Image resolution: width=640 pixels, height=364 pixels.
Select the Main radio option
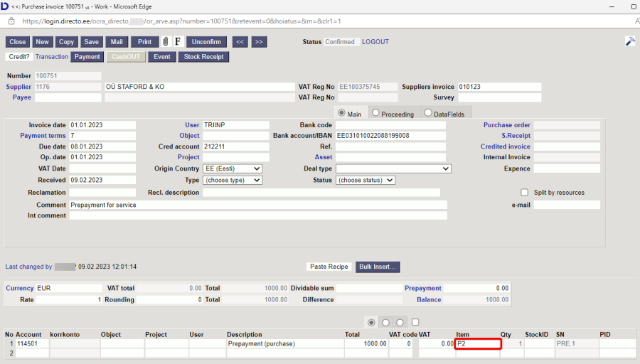[x=341, y=113]
